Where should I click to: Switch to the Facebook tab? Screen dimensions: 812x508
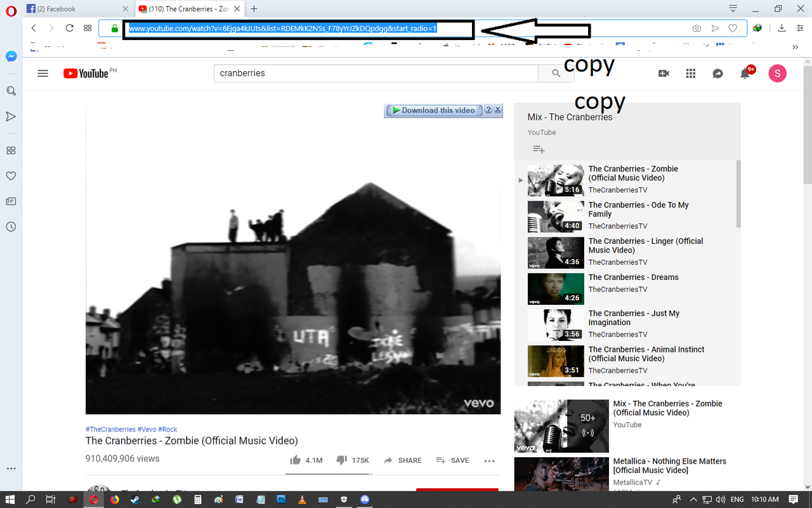pos(79,9)
